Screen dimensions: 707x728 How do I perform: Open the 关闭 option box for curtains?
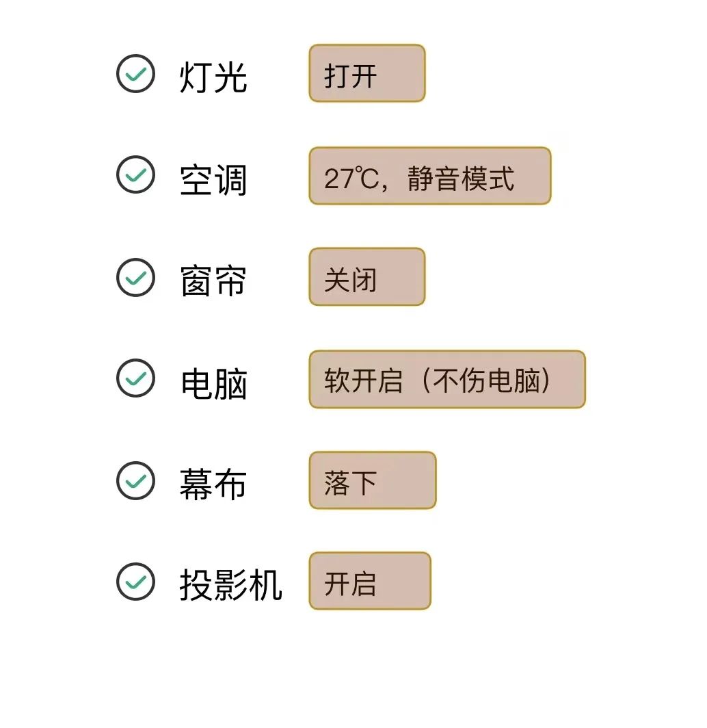(x=366, y=277)
